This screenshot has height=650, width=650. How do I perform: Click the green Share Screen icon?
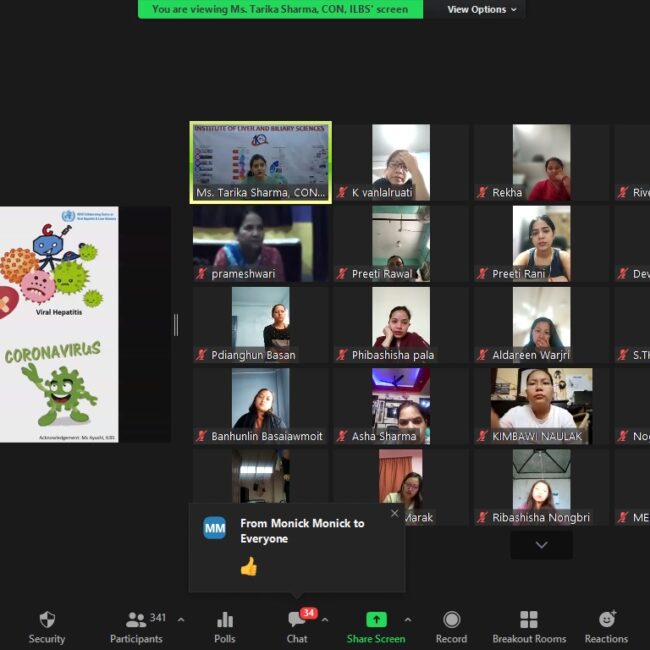click(376, 620)
